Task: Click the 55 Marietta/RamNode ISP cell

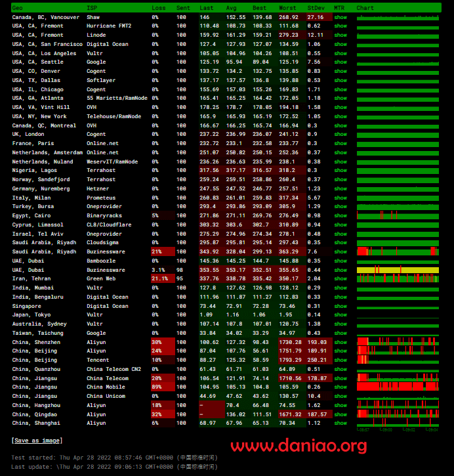Action: pos(117,98)
